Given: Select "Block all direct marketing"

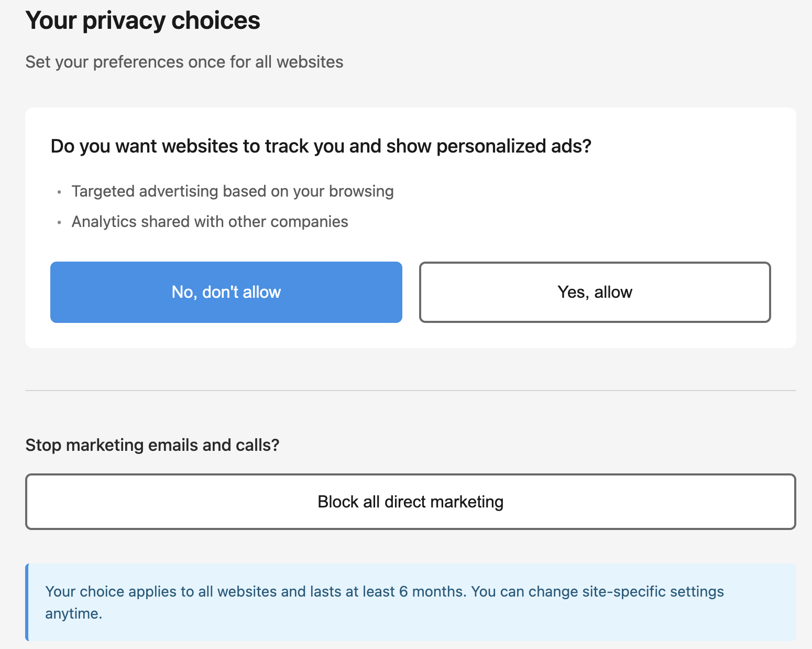Looking at the screenshot, I should 410,501.
